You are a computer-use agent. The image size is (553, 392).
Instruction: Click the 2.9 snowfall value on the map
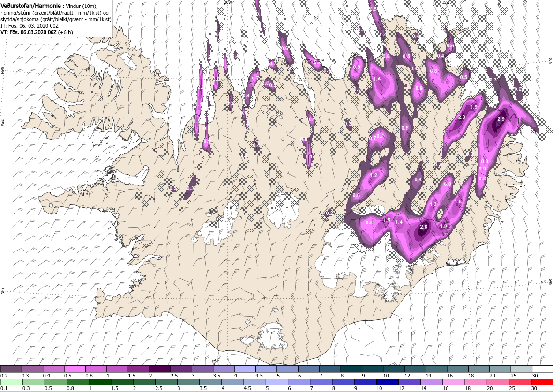(x=501, y=119)
